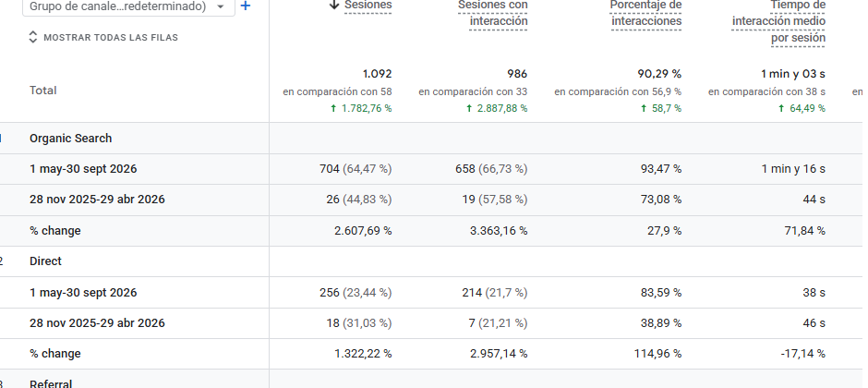The image size is (868, 388).
Task: Click the 214 (21,7 %) cell
Action: tap(495, 293)
